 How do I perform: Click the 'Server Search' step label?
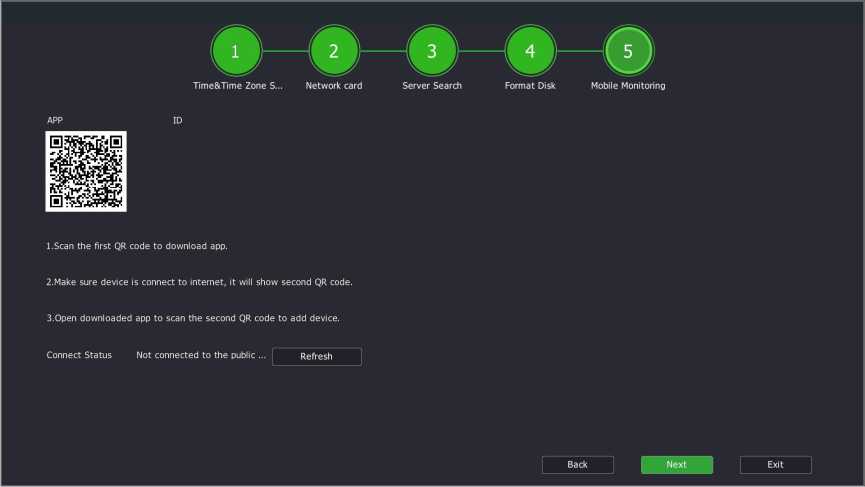(x=432, y=85)
